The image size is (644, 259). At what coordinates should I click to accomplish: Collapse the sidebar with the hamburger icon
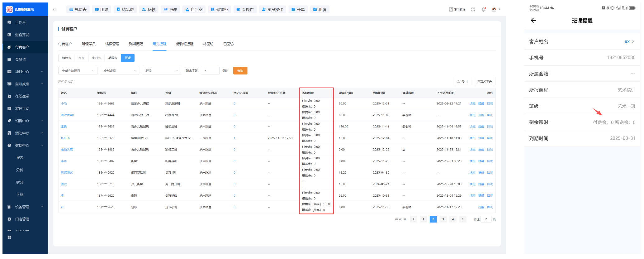tap(55, 10)
